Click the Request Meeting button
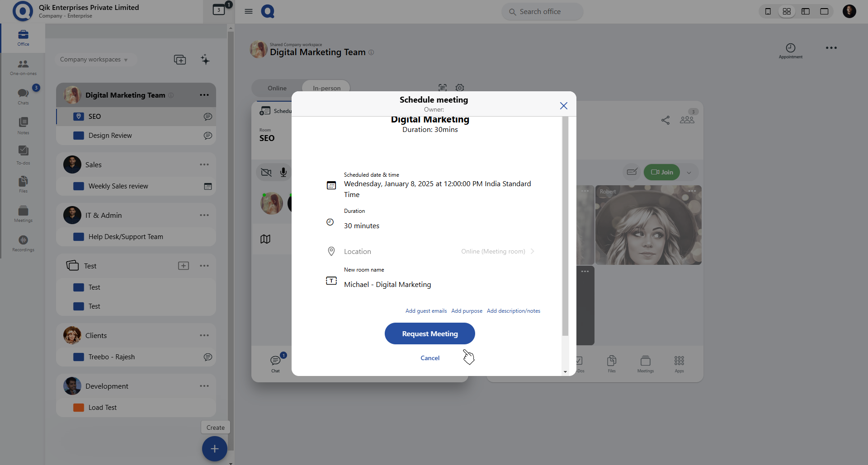 click(x=429, y=333)
